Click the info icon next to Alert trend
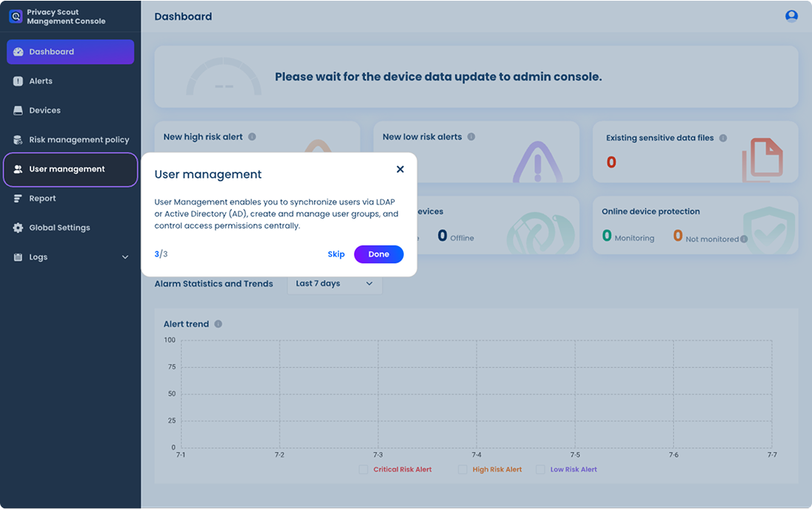 (x=218, y=324)
